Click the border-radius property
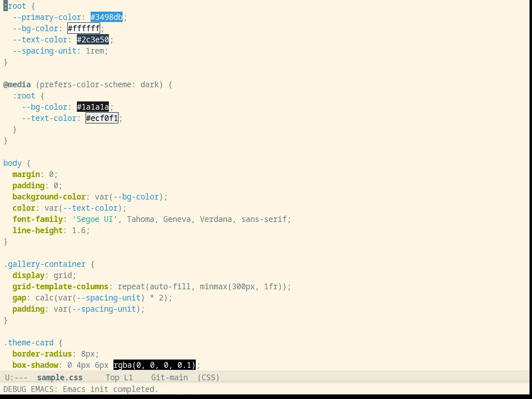 tap(42, 354)
